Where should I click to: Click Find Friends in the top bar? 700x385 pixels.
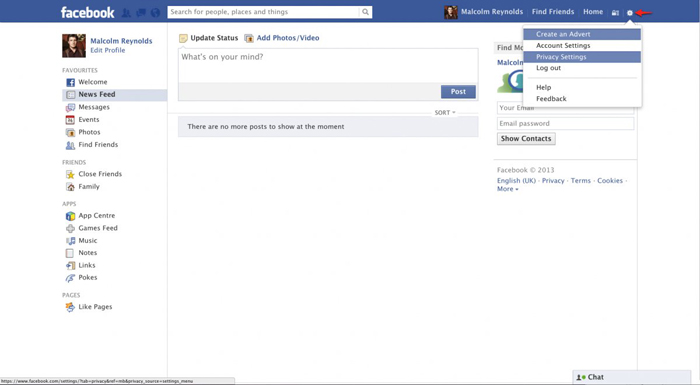tap(553, 12)
